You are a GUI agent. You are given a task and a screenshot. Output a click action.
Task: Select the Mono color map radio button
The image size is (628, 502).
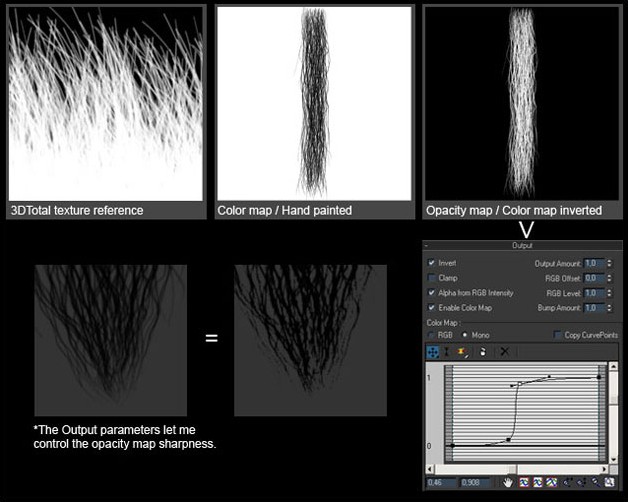(x=465, y=335)
